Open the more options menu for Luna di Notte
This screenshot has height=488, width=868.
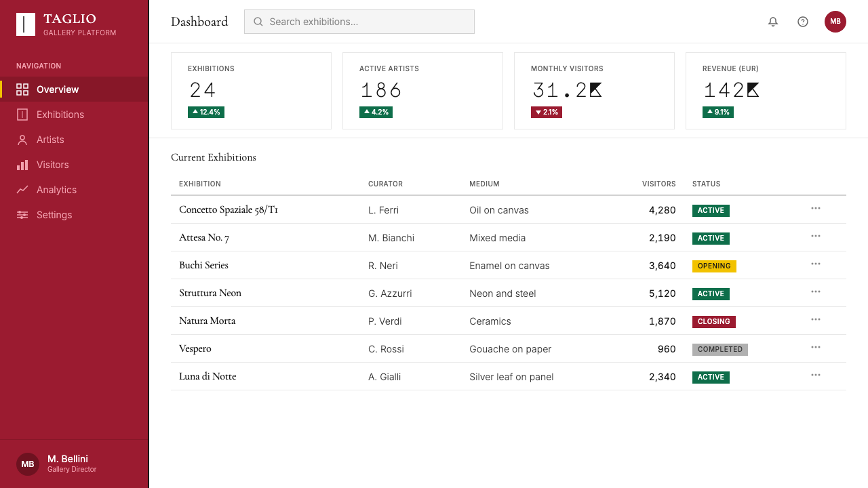tap(816, 375)
